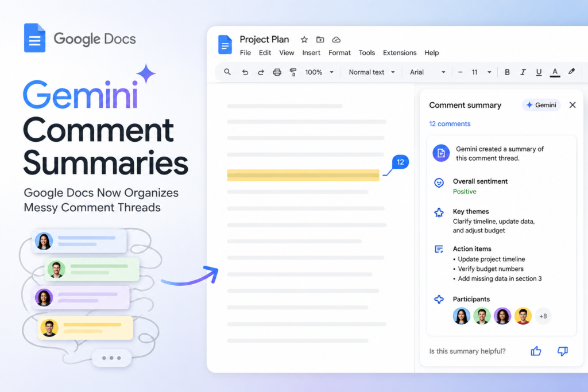The width and height of the screenshot is (588, 392).
Task: Select the first participant avatar with blue background
Action: (x=461, y=316)
